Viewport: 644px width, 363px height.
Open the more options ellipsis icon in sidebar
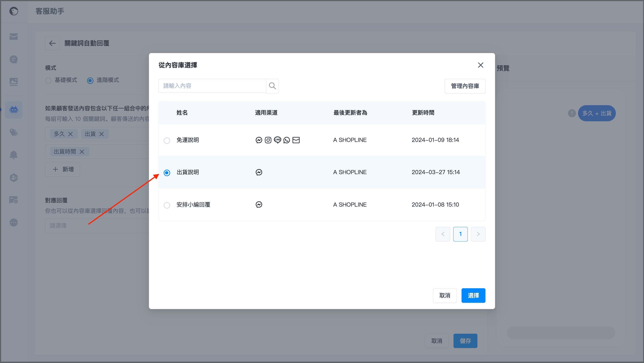[x=14, y=222]
